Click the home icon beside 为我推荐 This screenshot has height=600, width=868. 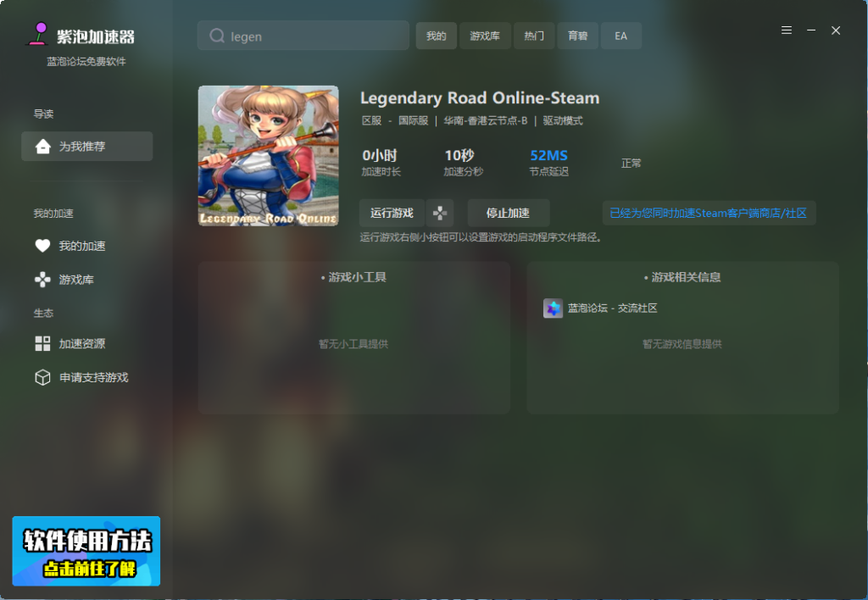pyautogui.click(x=42, y=146)
